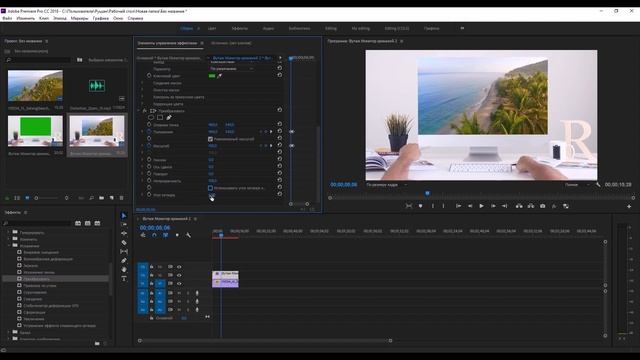Click Lift button in Program monitor
This screenshot has width=640, height=360.
519,206
